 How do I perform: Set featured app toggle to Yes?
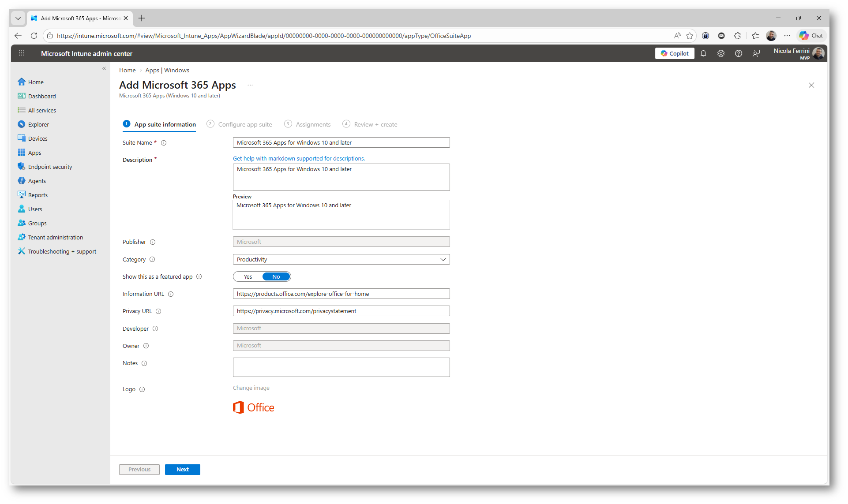(248, 277)
